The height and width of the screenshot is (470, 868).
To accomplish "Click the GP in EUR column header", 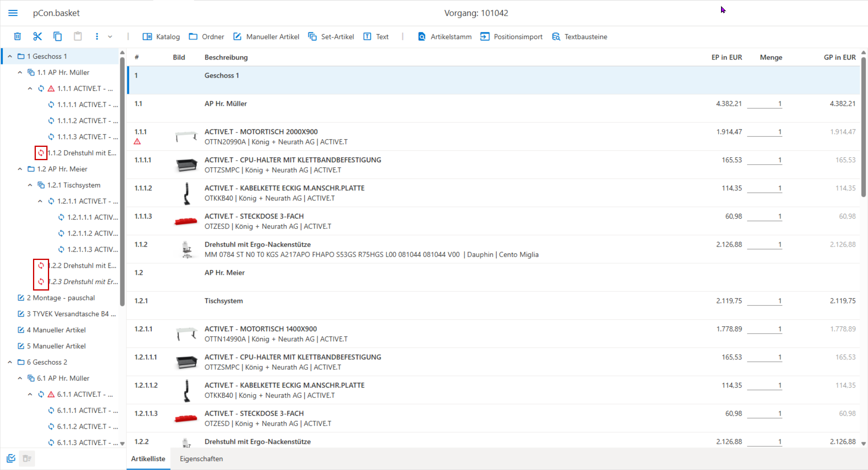I will pyautogui.click(x=839, y=57).
